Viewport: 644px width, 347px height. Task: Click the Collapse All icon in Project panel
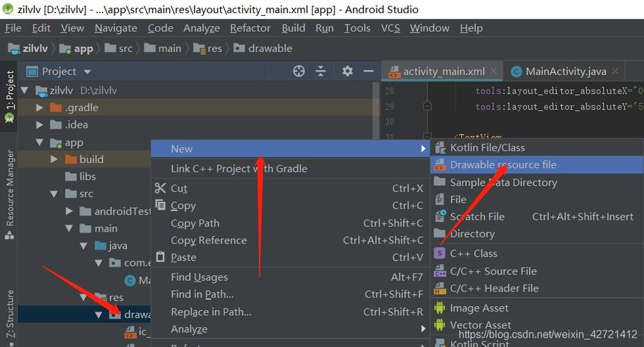click(321, 71)
